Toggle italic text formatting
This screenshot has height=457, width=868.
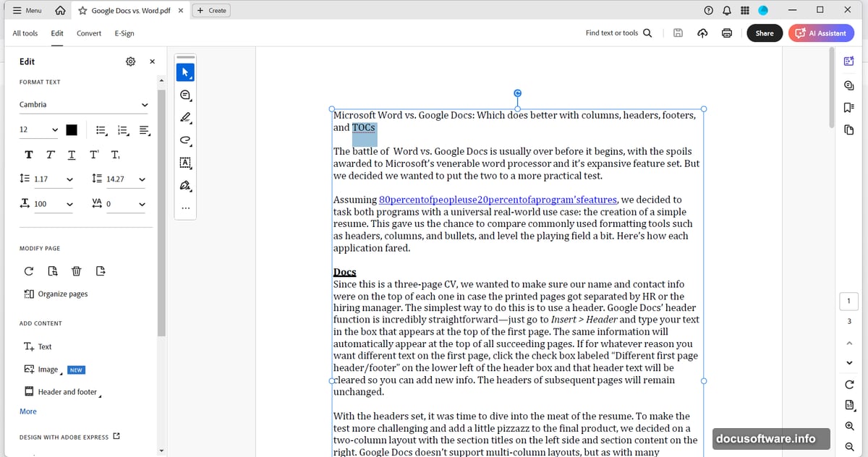click(x=50, y=155)
